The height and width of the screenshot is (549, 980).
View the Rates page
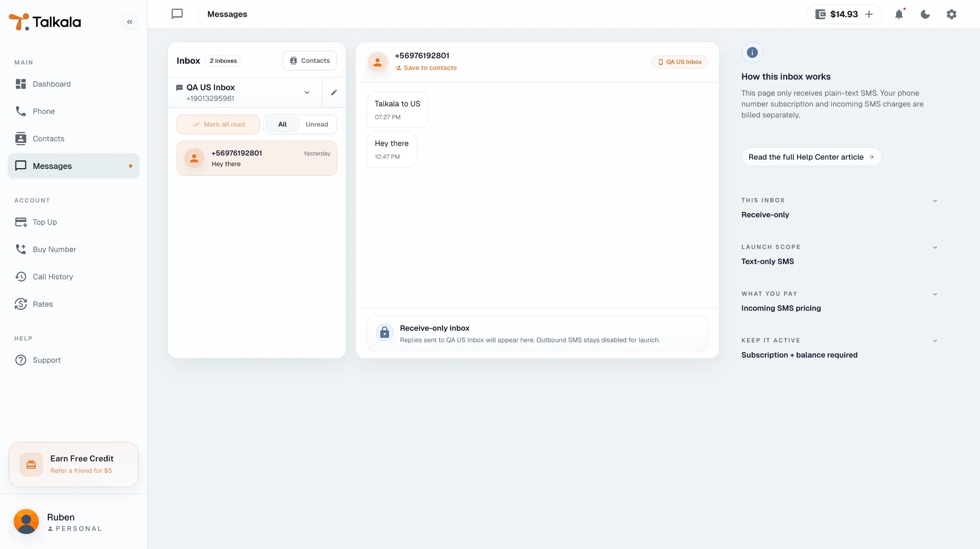[x=73, y=304]
